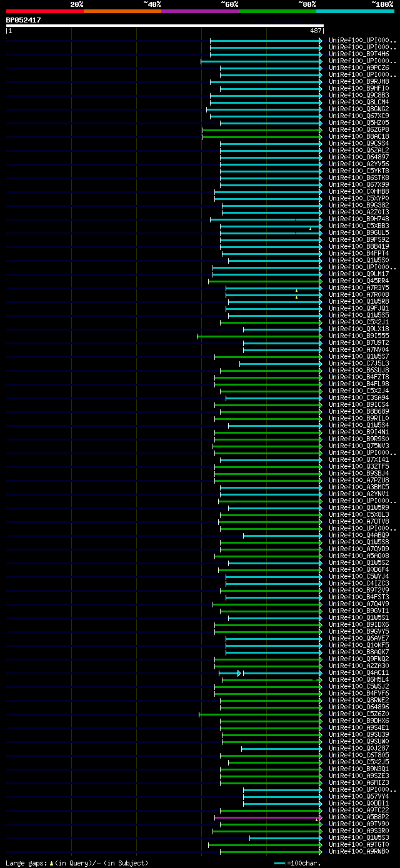Click the UniRef100_Q1W5S3 label

click(359, 838)
